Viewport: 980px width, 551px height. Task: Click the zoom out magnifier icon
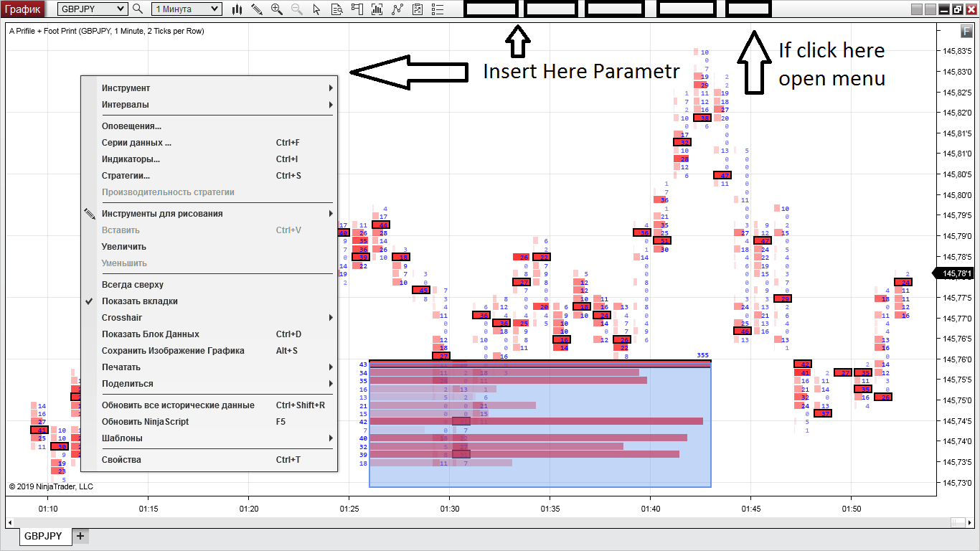click(x=297, y=9)
